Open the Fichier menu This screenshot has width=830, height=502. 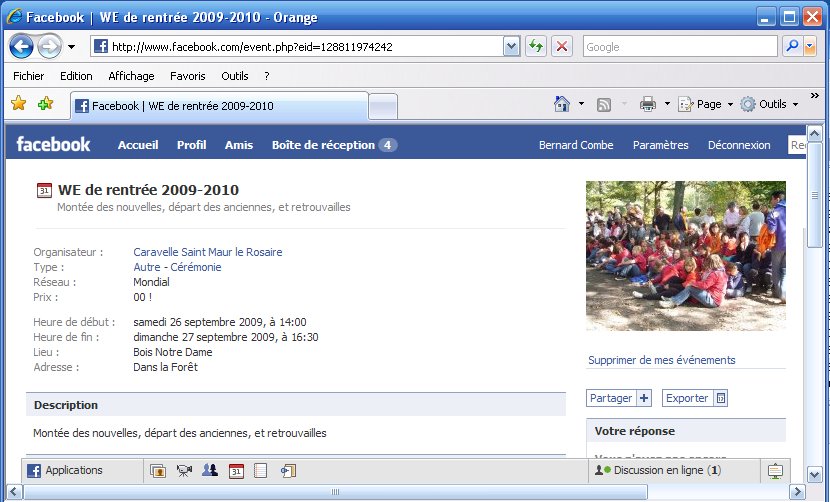click(x=29, y=76)
